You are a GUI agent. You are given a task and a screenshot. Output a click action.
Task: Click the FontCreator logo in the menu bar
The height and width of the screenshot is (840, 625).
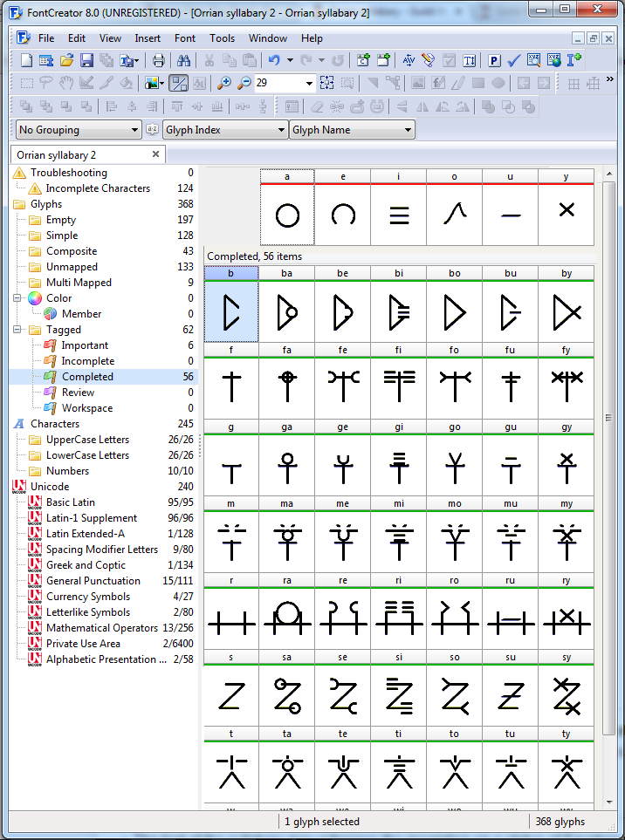point(23,38)
